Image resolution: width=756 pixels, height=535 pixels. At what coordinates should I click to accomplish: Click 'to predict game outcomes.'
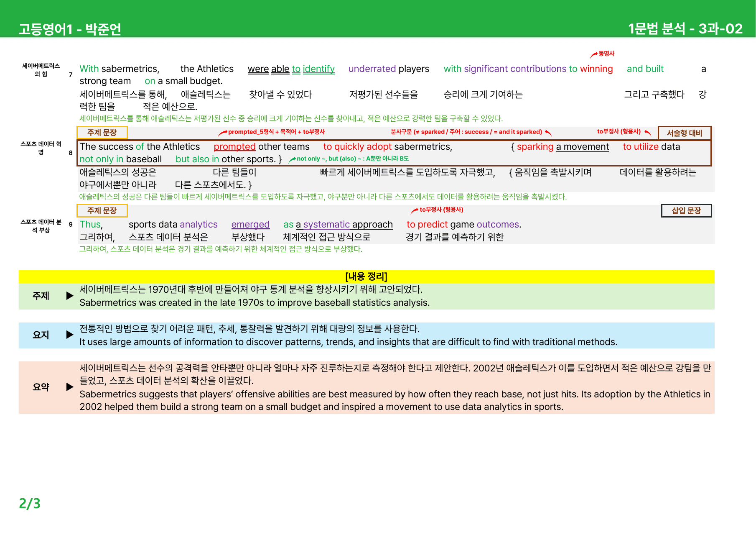click(x=464, y=225)
